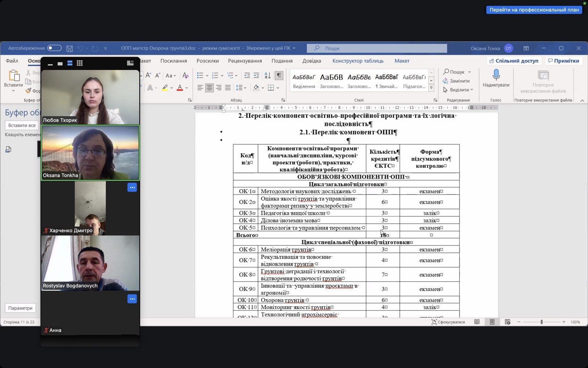Click the Clear formatting icon
The height and width of the screenshot is (368, 588).
(186, 75)
